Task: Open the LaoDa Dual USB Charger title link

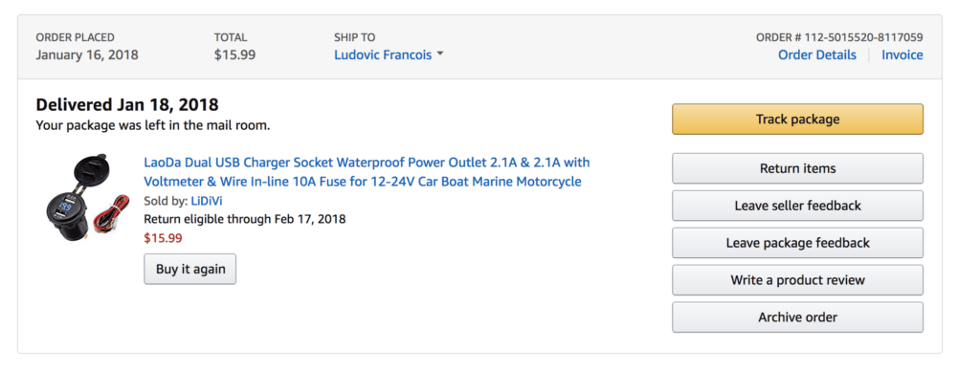Action: (367, 172)
